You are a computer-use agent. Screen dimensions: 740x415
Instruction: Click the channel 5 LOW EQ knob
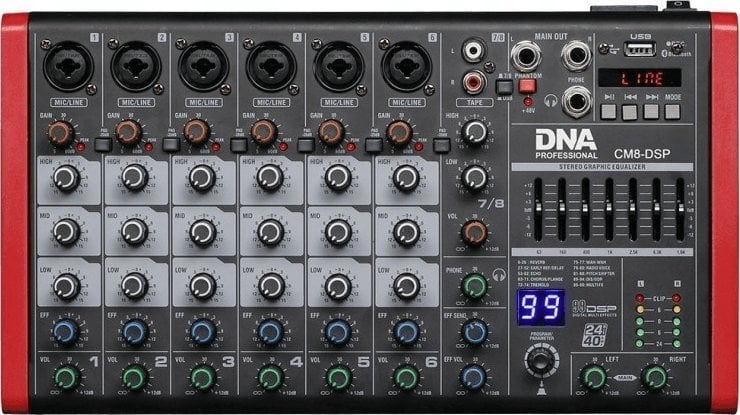(x=337, y=286)
